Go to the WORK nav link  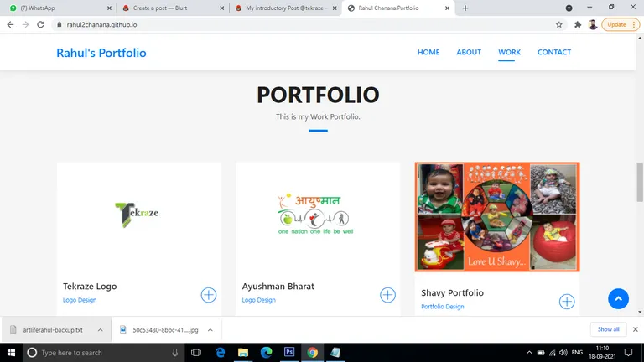[x=509, y=52]
